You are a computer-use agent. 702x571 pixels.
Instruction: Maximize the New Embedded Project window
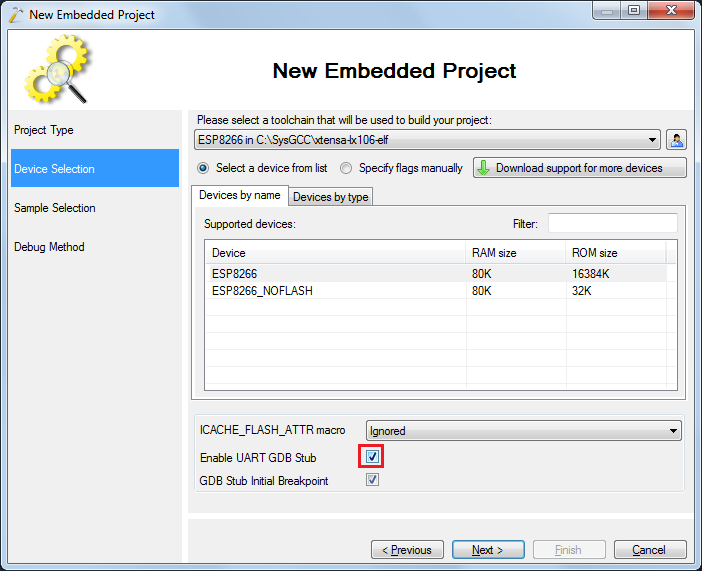[634, 10]
